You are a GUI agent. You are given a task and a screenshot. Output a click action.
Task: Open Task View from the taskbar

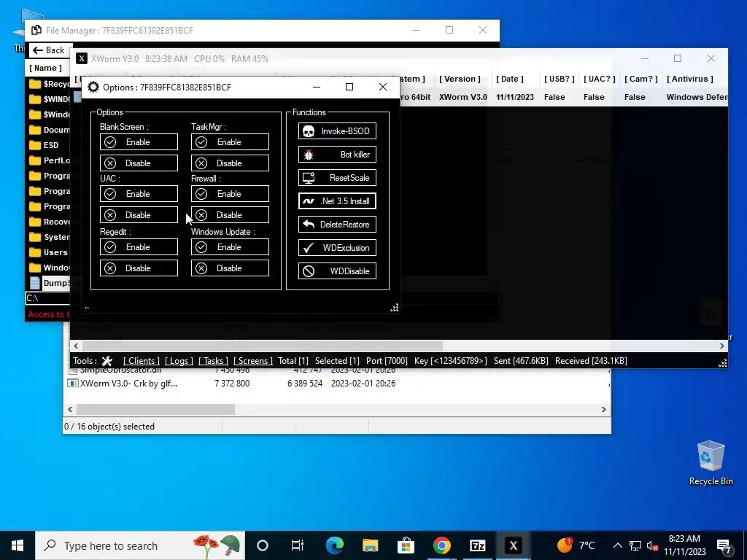[298, 545]
